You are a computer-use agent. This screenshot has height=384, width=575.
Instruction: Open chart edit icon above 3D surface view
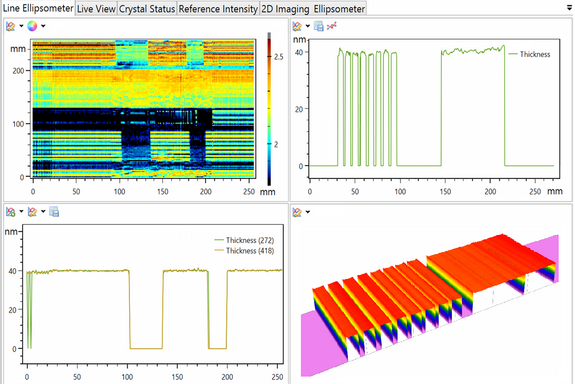tap(297, 212)
